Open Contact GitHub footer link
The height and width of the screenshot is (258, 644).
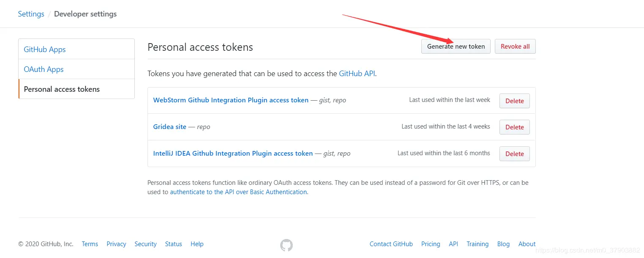pos(391,244)
